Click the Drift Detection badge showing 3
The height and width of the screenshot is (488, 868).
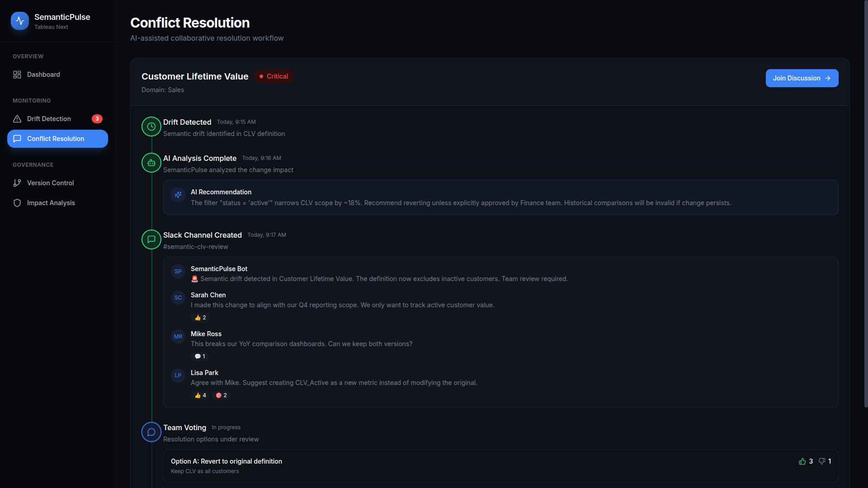pos(97,119)
